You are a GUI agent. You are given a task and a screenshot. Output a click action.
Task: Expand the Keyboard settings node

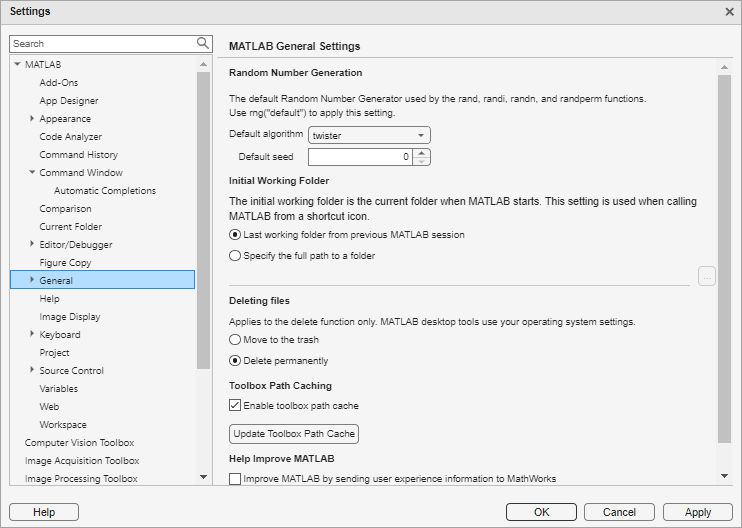(32, 335)
